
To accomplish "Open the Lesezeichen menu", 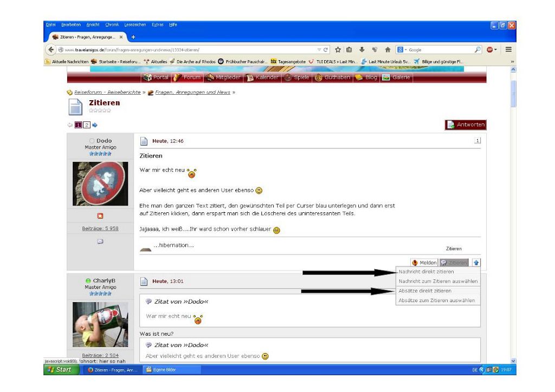I will coord(135,25).
